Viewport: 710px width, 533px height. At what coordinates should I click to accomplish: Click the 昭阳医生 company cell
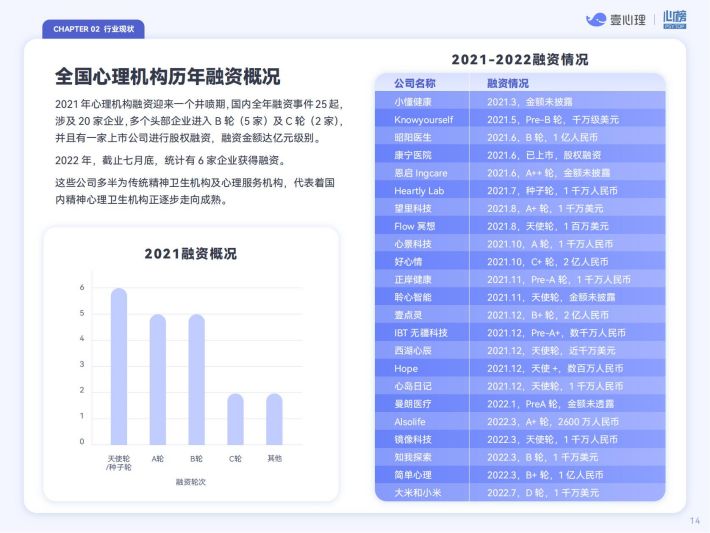[x=413, y=137]
